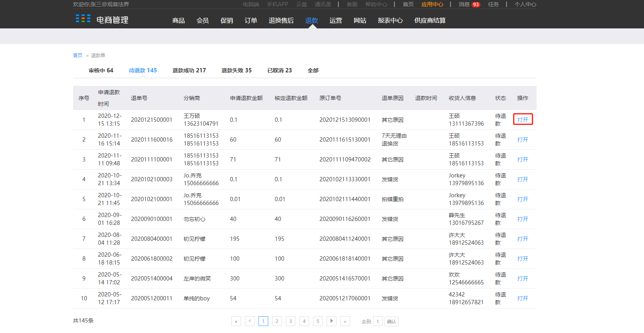Open 消息 in top bar
This screenshot has width=644, height=333.
point(464,4)
